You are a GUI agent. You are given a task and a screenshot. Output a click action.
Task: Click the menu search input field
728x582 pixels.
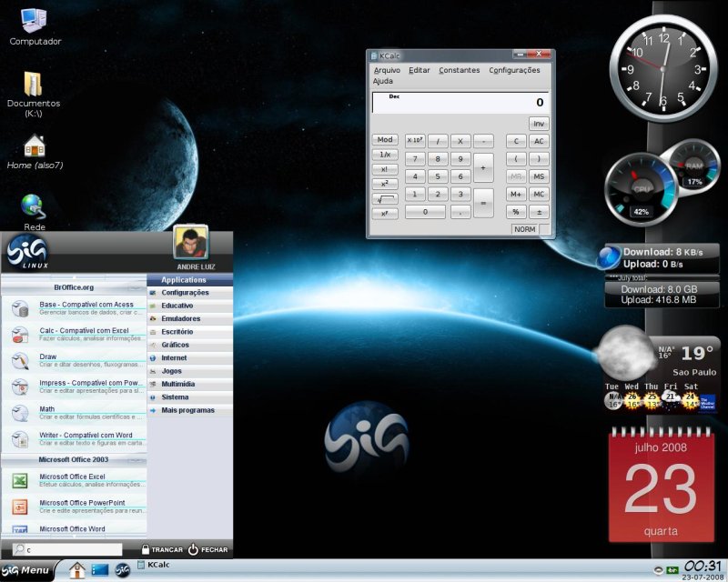[x=67, y=549]
